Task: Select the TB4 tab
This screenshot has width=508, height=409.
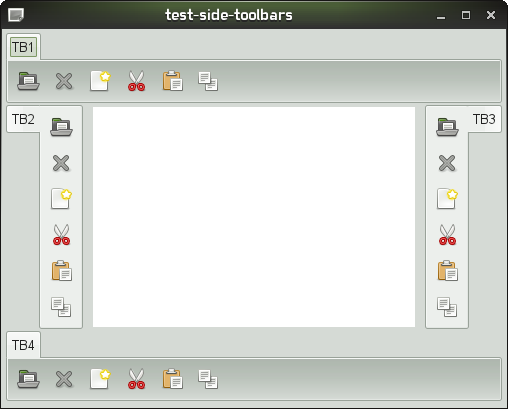Action: [23, 345]
